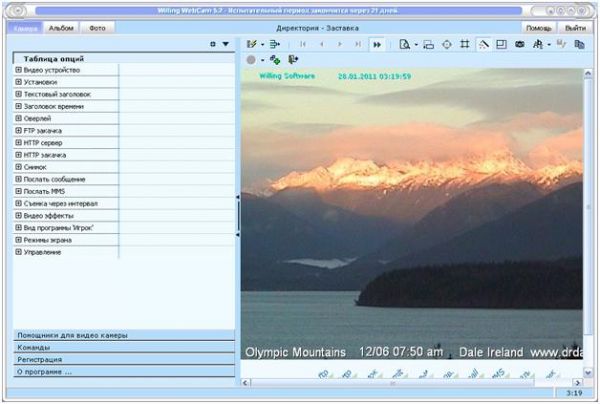This screenshot has height=404, width=600.
Task: Open the 'О программе ...' panel
Action: (x=118, y=371)
